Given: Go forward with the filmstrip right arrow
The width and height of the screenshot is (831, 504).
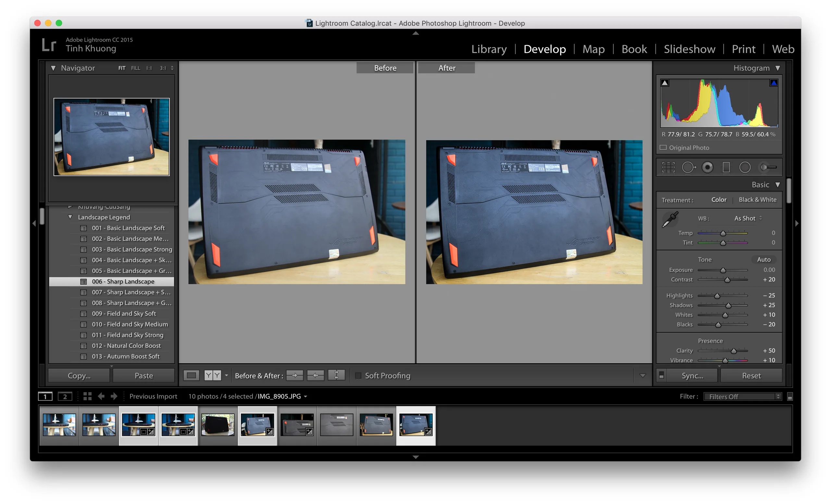Looking at the screenshot, I should point(114,396).
